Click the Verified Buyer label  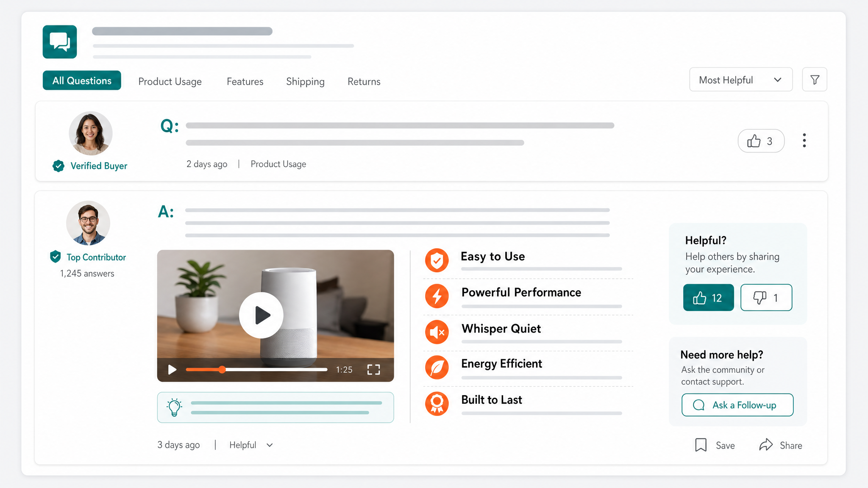coord(99,166)
